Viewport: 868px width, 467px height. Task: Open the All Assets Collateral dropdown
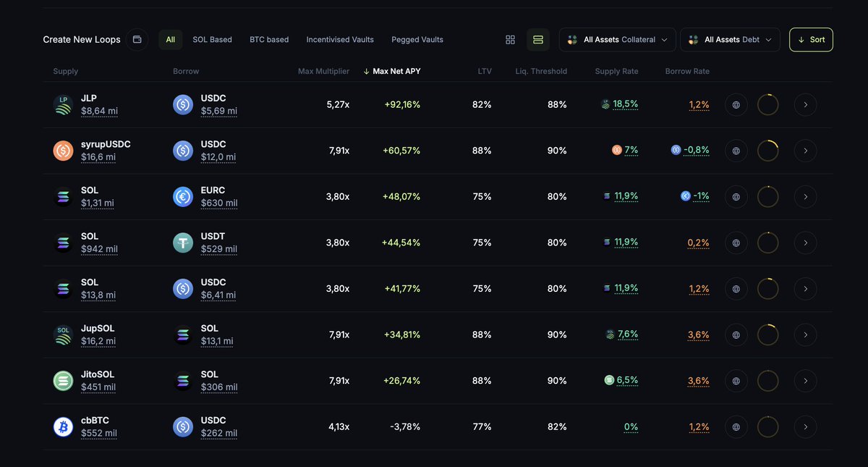pos(617,39)
